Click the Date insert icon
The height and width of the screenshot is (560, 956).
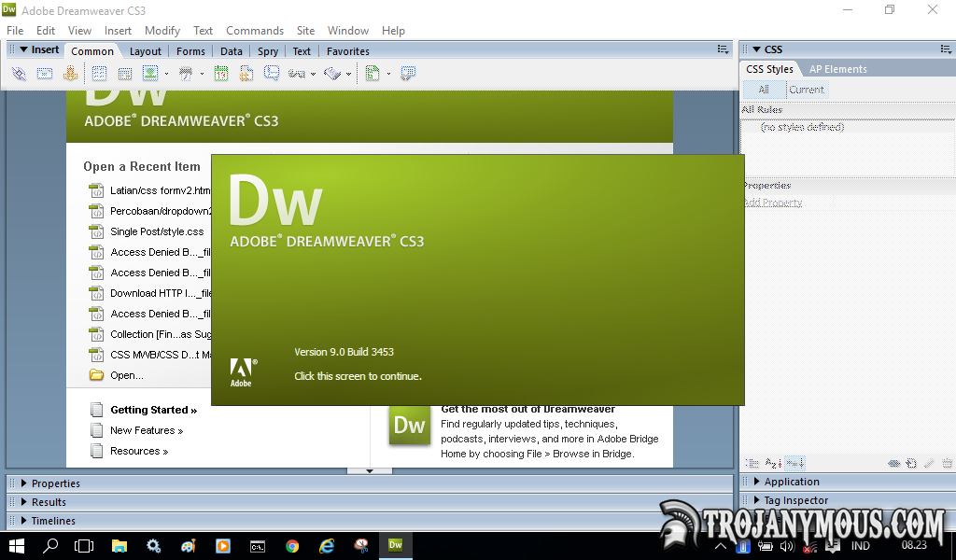221,74
